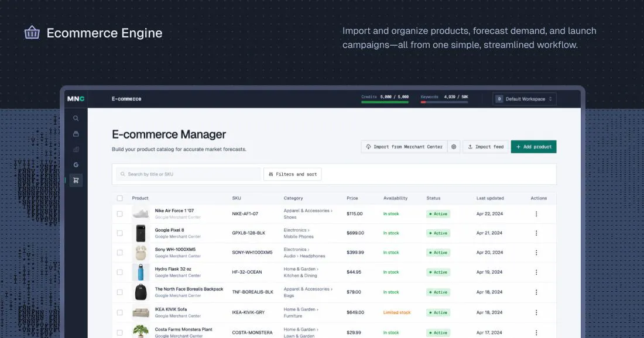The image size is (644, 338).
Task: Open the Filters and sort menu
Action: tap(292, 174)
